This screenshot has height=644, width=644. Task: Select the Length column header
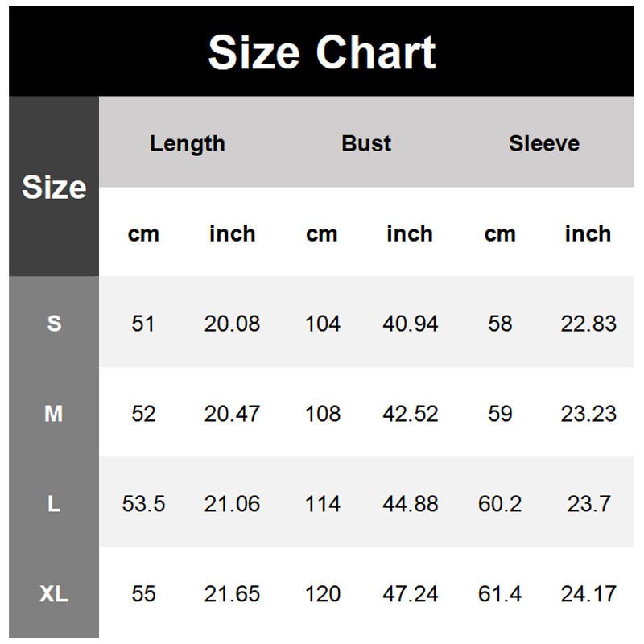tap(188, 143)
